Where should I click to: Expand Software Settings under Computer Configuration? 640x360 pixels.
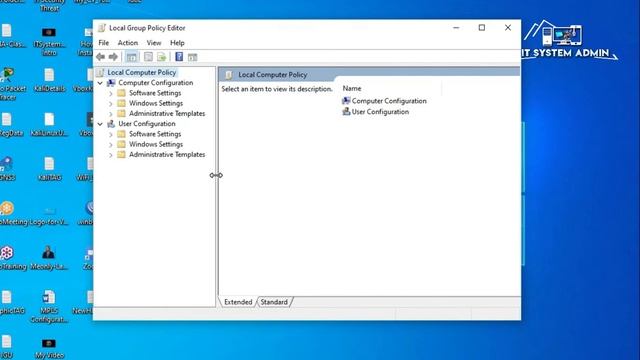point(111,93)
